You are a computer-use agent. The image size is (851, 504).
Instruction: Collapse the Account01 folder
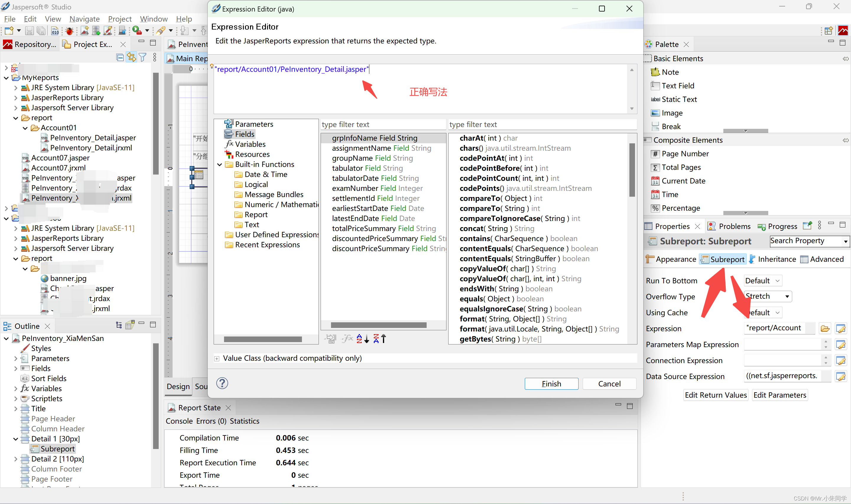pyautogui.click(x=25, y=128)
